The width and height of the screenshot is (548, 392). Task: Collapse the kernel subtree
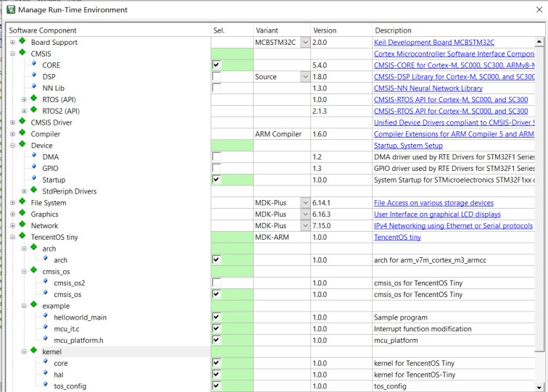point(24,352)
